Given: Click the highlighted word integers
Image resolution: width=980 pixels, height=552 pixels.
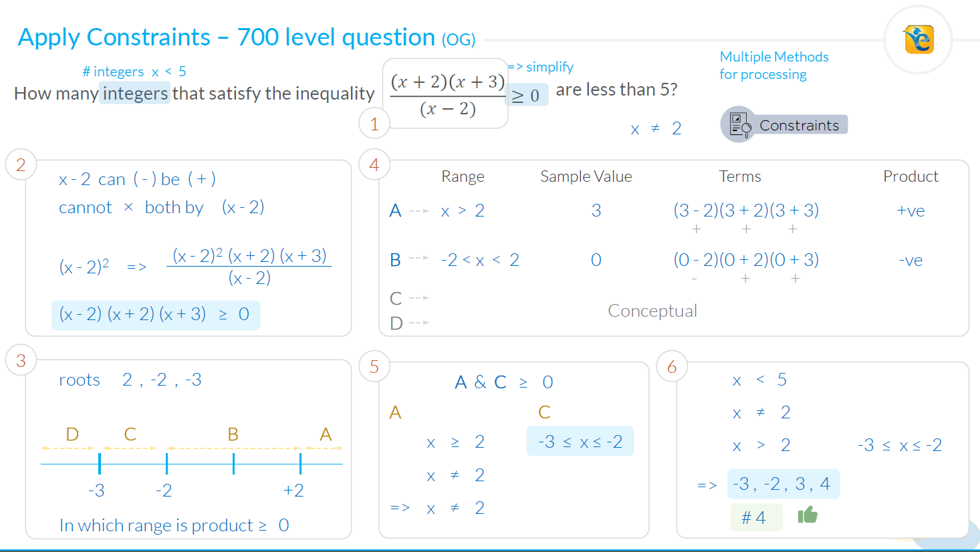Looking at the screenshot, I should 135,93.
